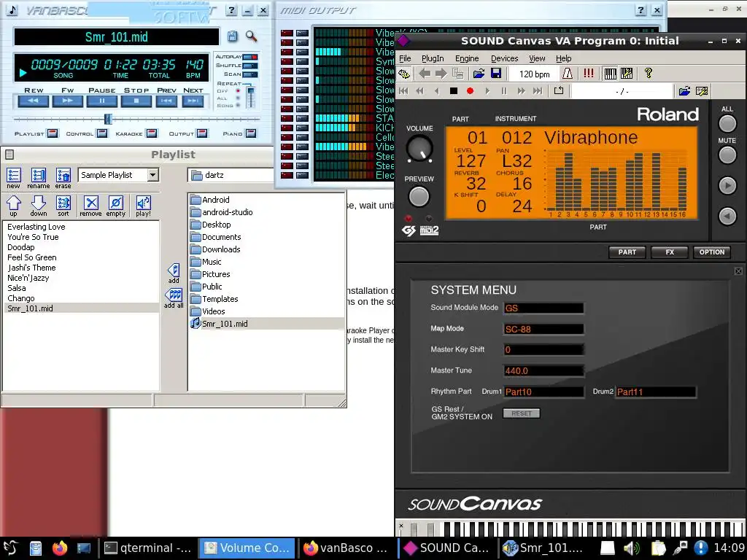Image resolution: width=747 pixels, height=560 pixels.
Task: Open the Engine menu
Action: coord(467,58)
